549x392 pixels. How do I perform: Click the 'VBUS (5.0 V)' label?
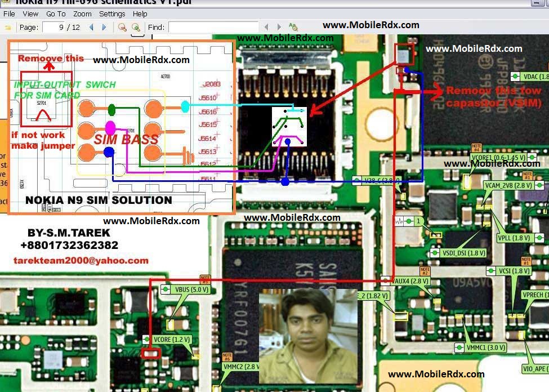[x=192, y=289]
